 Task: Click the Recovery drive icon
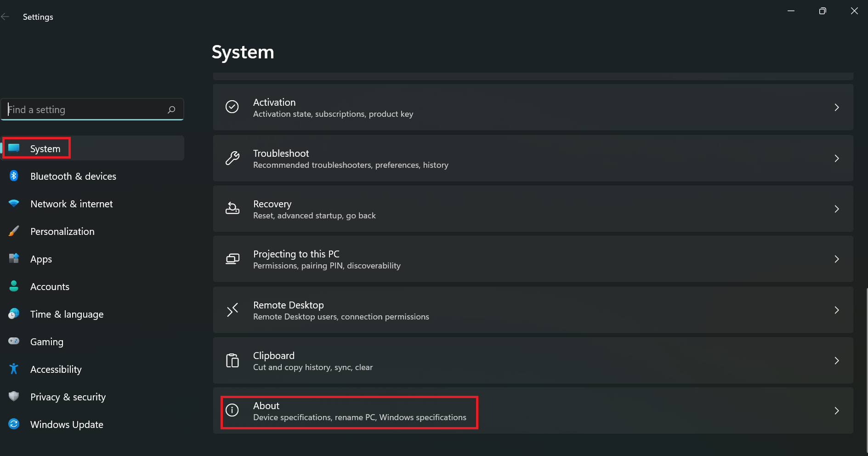232,208
